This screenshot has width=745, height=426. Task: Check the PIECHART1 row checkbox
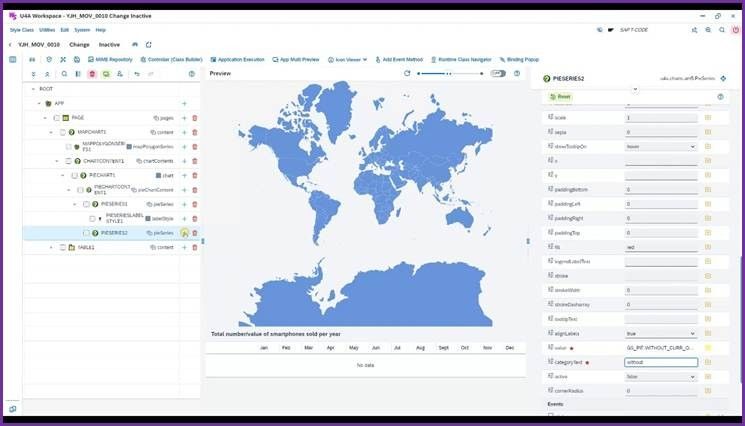[74, 175]
